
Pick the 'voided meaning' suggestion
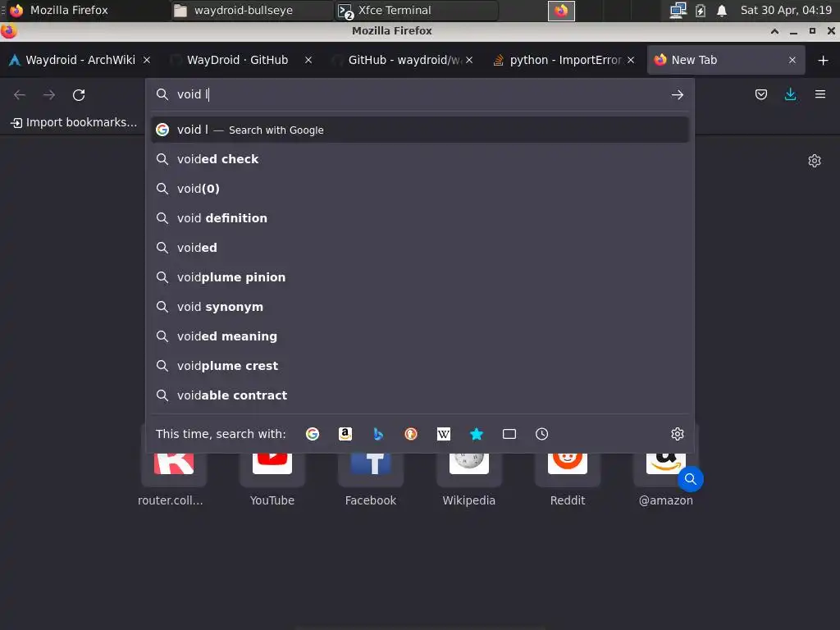(420, 336)
